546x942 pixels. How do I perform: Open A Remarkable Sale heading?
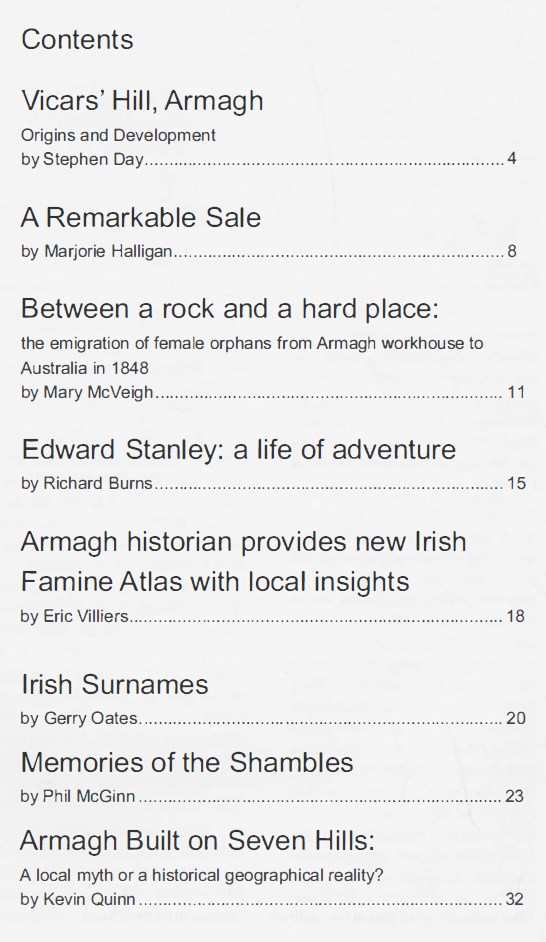[141, 217]
